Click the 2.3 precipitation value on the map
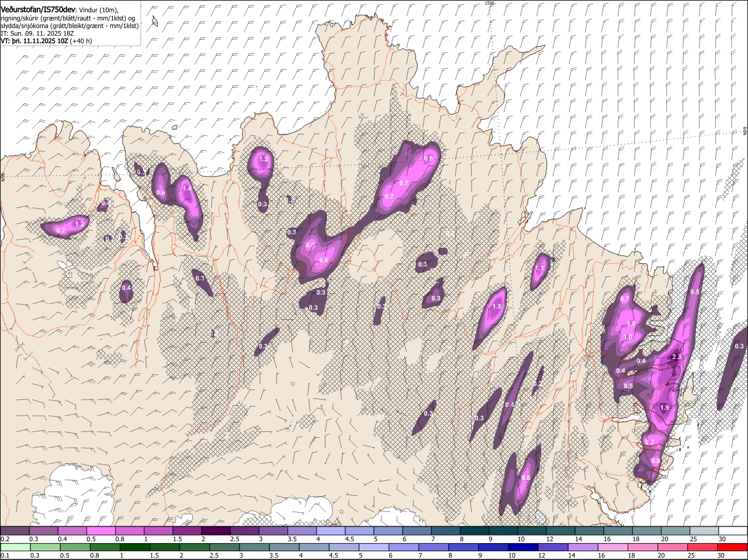The width and height of the screenshot is (748, 560). [x=677, y=357]
